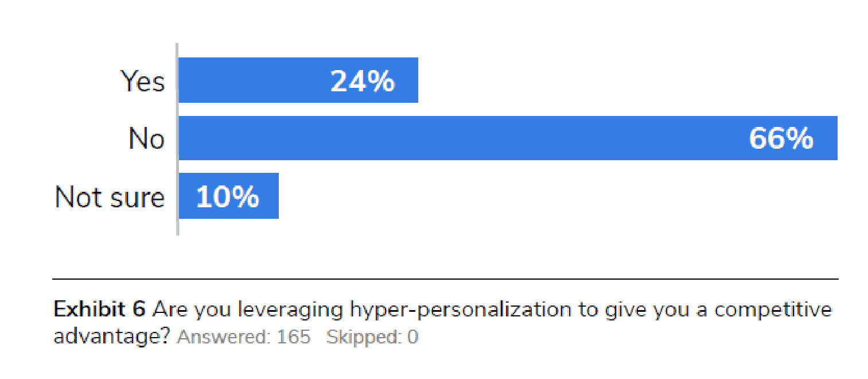The width and height of the screenshot is (868, 379).
Task: Click the Yes category label
Action: [x=143, y=81]
